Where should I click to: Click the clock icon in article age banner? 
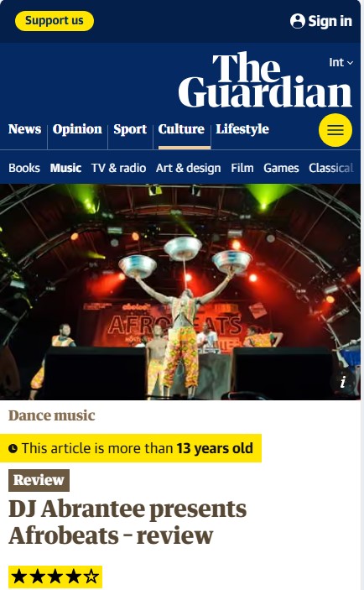pyautogui.click(x=13, y=448)
